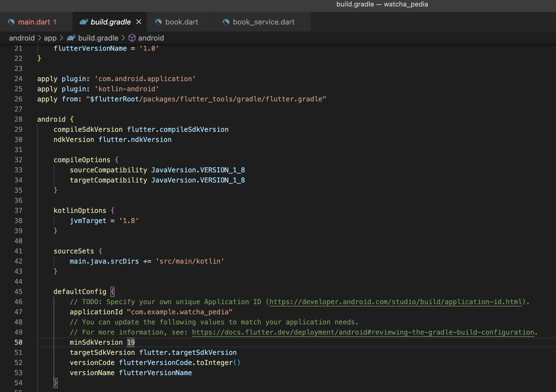The height and width of the screenshot is (392, 556).
Task: Click versionName flutterVersionName on line 53
Action: 131,373
